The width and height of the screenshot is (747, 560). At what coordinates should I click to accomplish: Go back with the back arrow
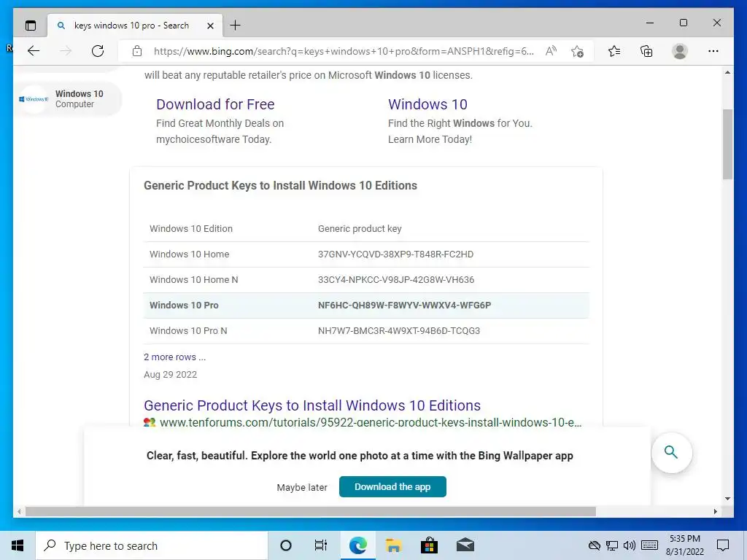click(x=34, y=51)
